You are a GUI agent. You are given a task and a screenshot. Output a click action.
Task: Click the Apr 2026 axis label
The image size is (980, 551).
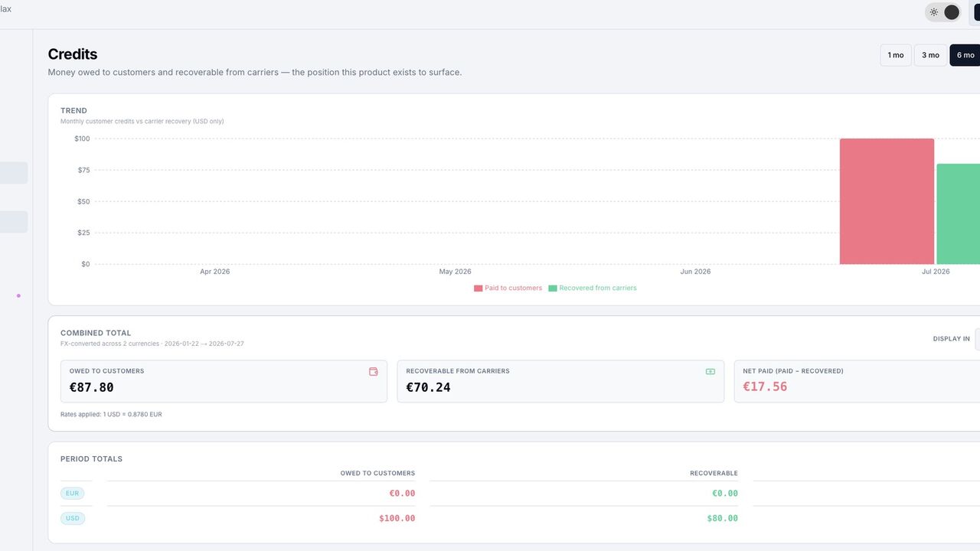[x=215, y=272]
